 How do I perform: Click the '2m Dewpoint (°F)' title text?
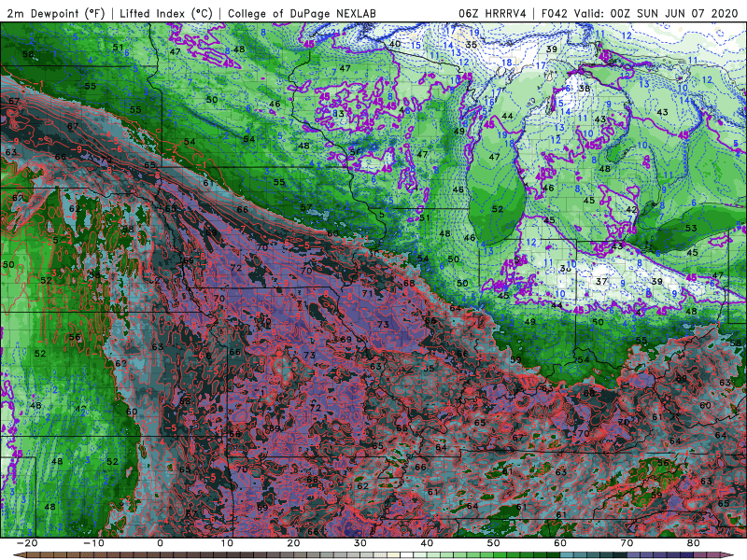(x=56, y=13)
